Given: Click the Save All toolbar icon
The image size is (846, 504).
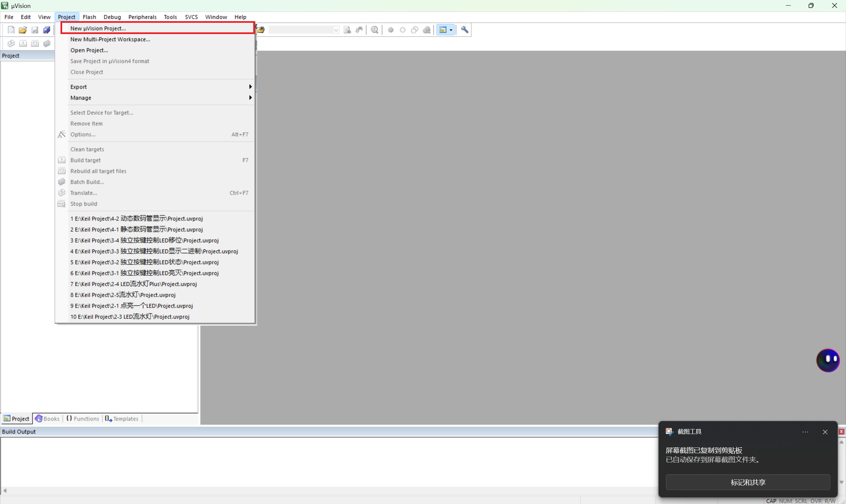Looking at the screenshot, I should click(x=47, y=30).
